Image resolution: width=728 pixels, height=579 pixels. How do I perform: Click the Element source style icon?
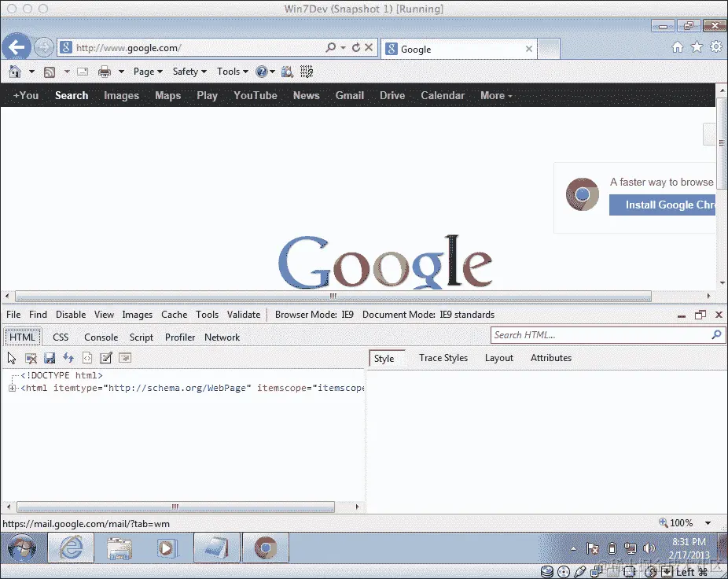pos(87,358)
